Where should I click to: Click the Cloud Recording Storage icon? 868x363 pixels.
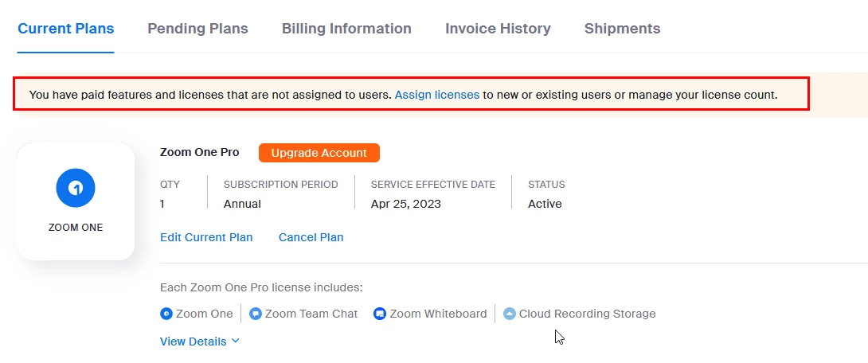tap(510, 314)
